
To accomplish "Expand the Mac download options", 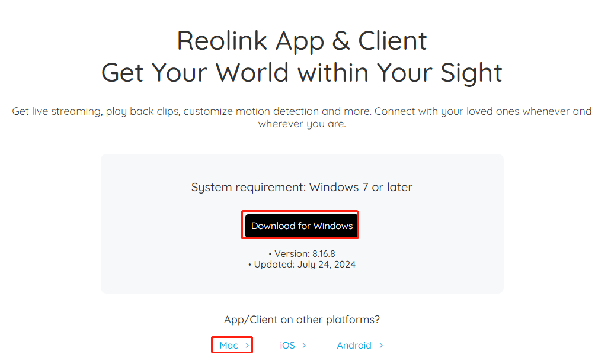I will point(232,345).
